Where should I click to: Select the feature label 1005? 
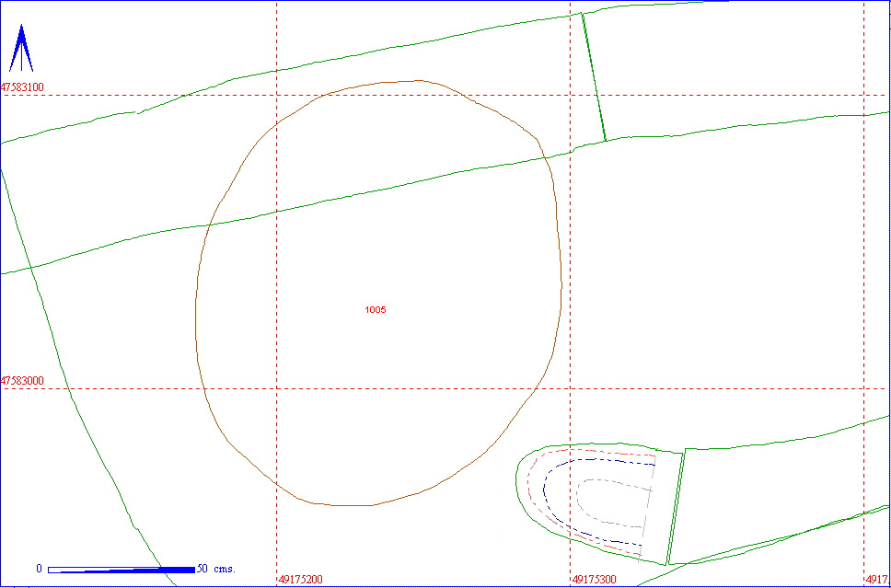point(376,310)
